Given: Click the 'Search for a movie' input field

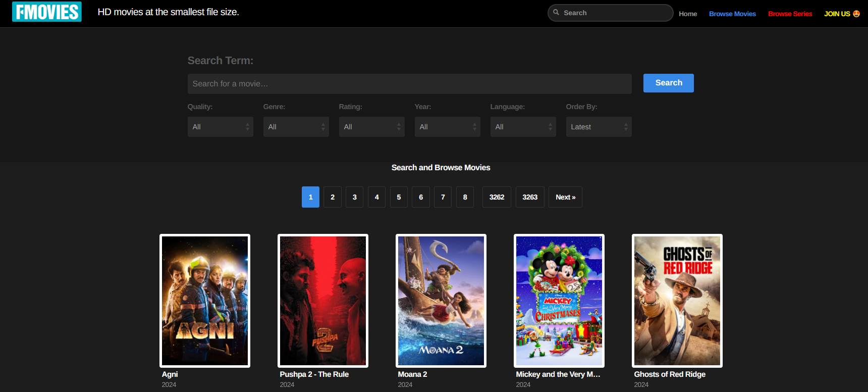Looking at the screenshot, I should (x=409, y=84).
